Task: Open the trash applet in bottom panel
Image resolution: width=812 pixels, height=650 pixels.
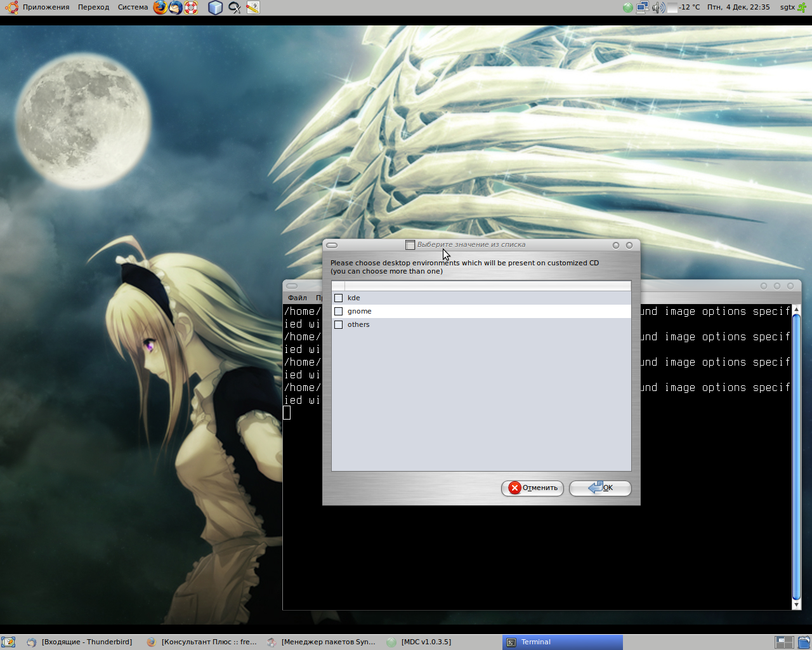Action: 804,642
